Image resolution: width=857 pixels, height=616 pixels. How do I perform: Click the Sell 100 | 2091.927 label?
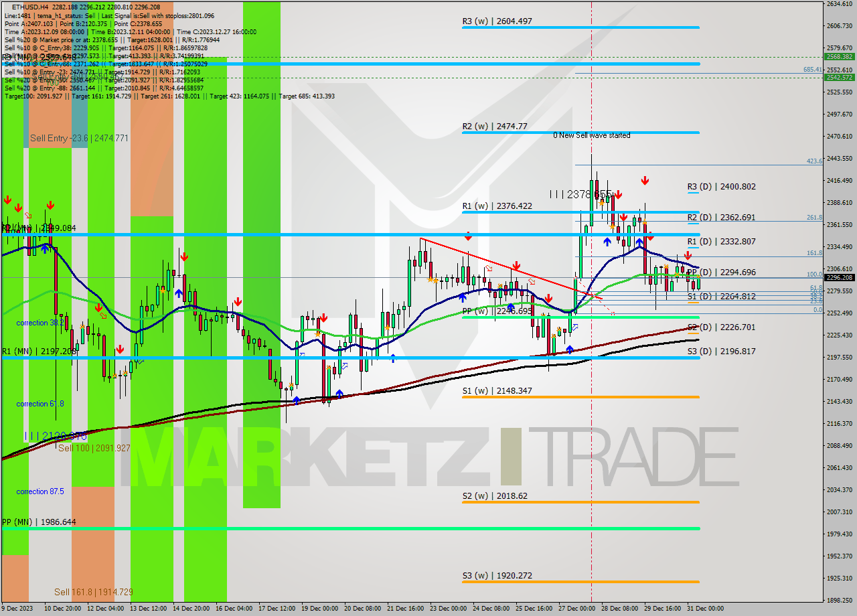click(94, 449)
